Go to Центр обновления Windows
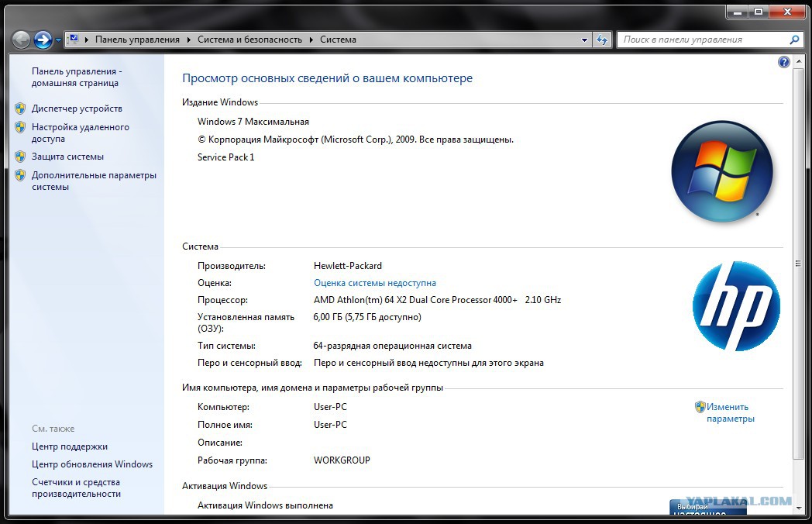812x524 pixels. pos(91,464)
